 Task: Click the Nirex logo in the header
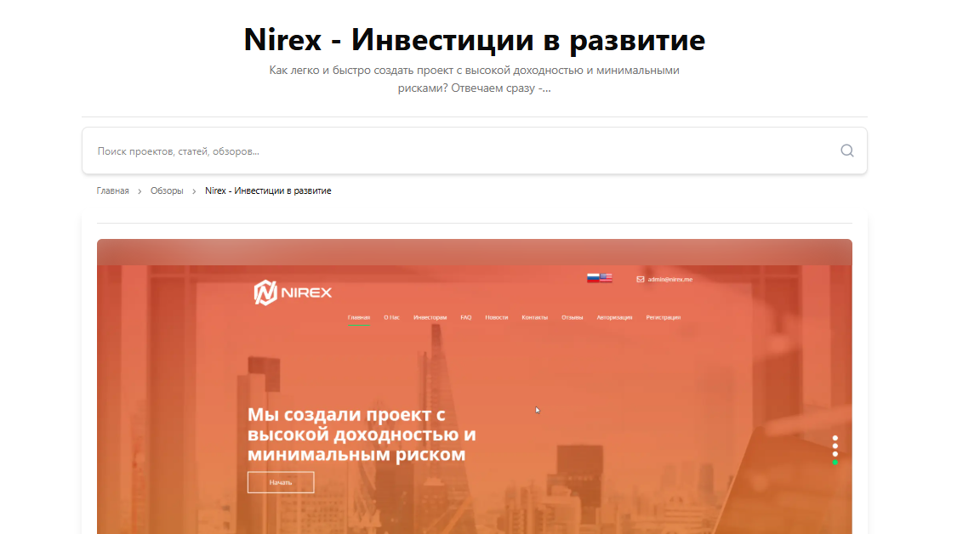click(x=293, y=293)
